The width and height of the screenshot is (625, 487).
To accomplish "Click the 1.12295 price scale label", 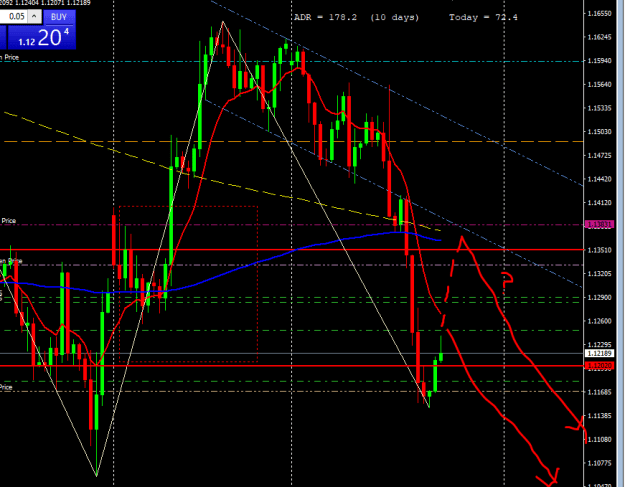I will point(599,345).
